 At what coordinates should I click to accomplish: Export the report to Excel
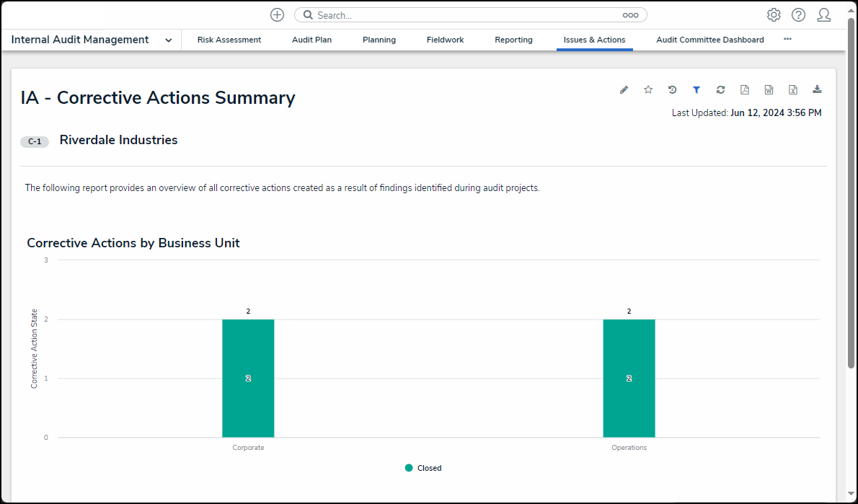[x=792, y=90]
